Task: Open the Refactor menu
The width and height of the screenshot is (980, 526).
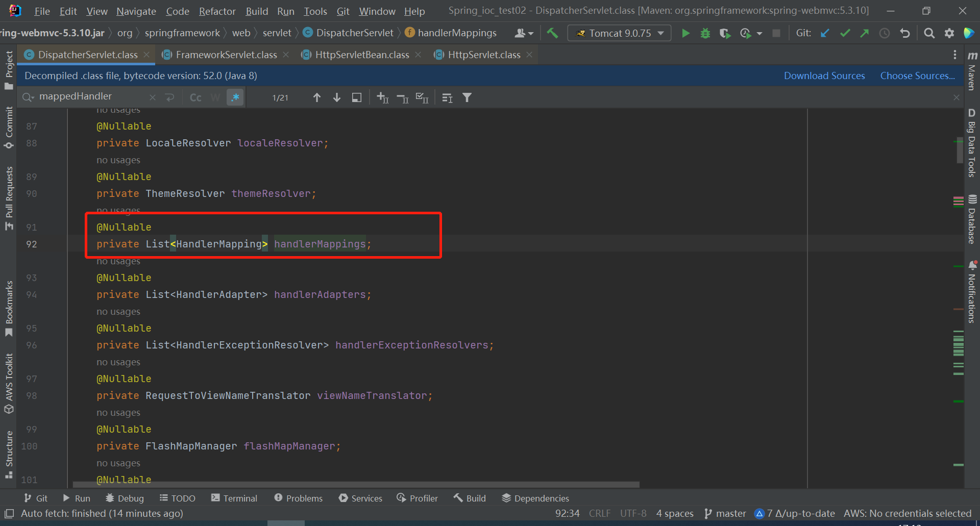Action: [x=217, y=11]
